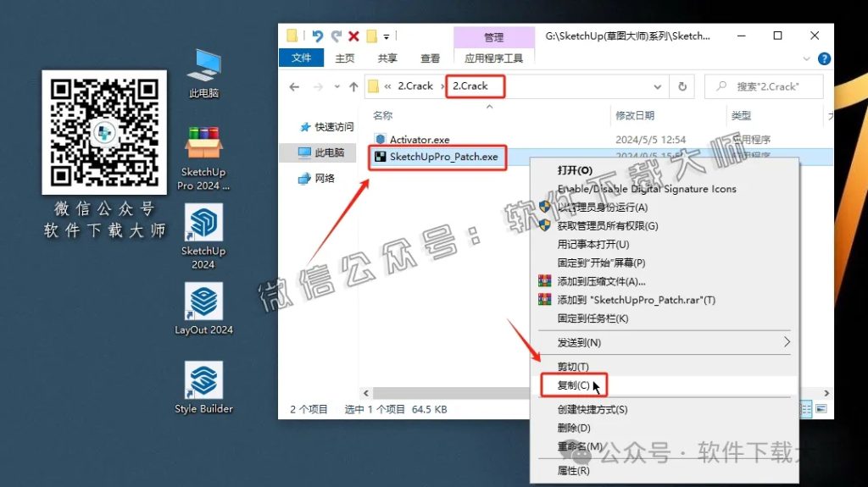Click the undo icon in Explorer quick access toolbar
The height and width of the screenshot is (487, 868).
pos(317,36)
